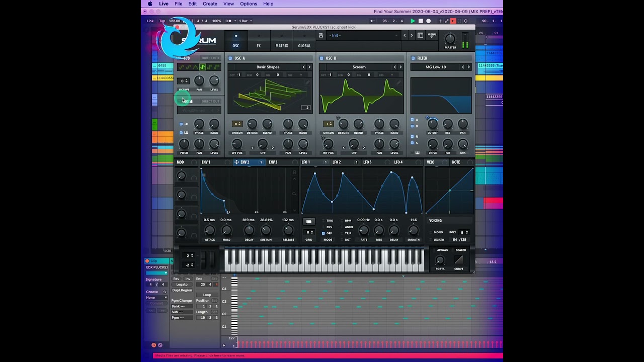This screenshot has width=644, height=362.
Task: Open the LFO shape folder icon
Action: 309,221
